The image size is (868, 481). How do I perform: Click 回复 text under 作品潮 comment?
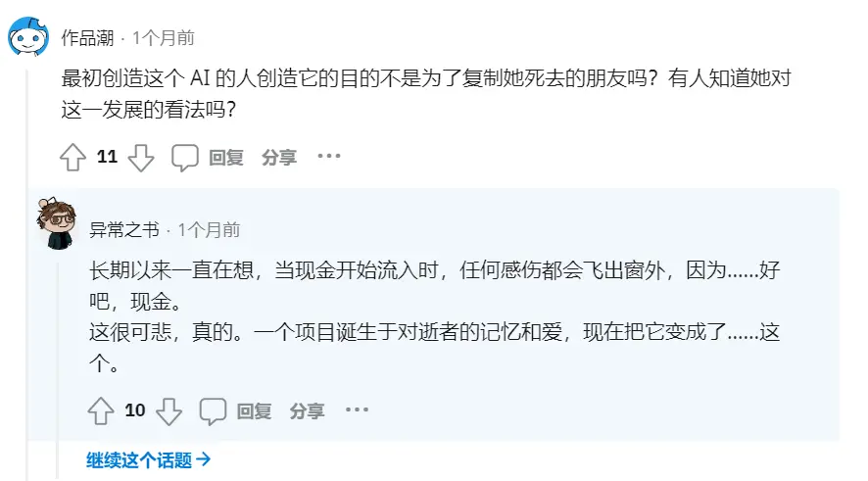pyautogui.click(x=226, y=157)
